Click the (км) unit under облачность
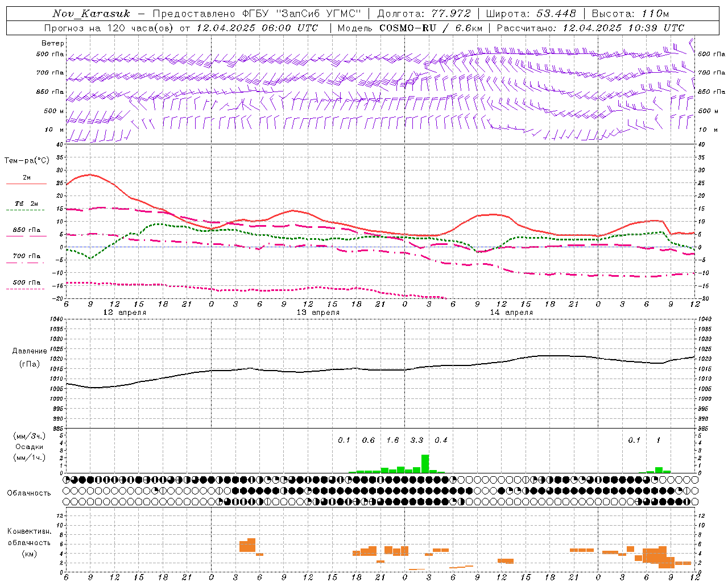728x582 pixels. pos(29,554)
